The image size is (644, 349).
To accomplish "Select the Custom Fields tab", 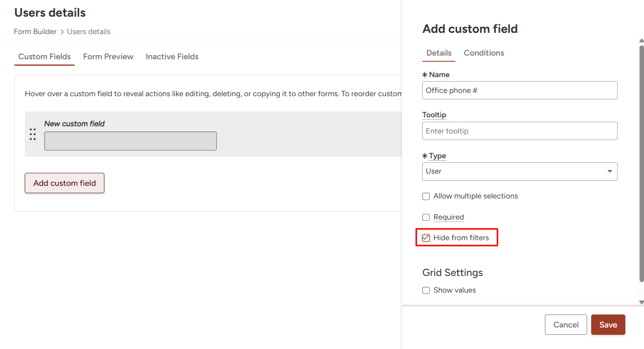I will point(44,57).
